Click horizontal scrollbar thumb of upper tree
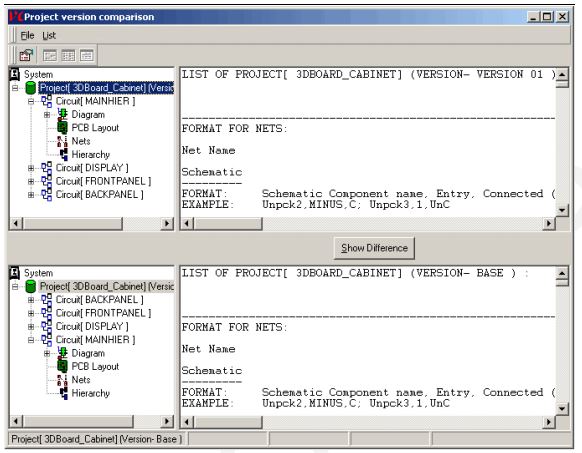This screenshot has width=582, height=453. coord(72,224)
